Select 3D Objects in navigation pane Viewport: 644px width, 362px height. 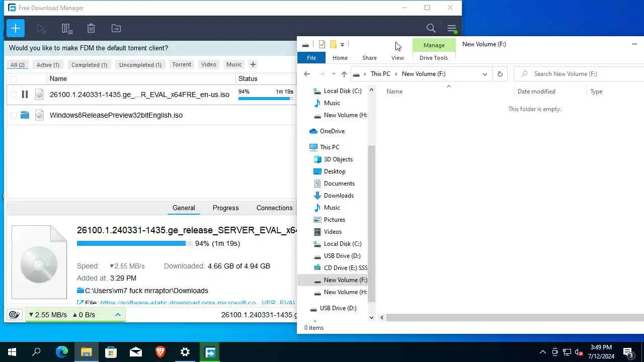point(338,159)
